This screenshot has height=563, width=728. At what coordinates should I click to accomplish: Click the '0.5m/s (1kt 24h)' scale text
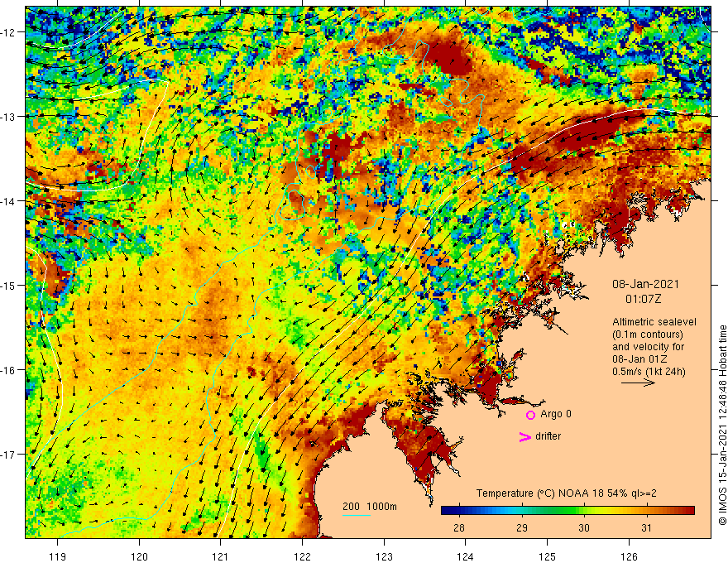pyautogui.click(x=649, y=372)
